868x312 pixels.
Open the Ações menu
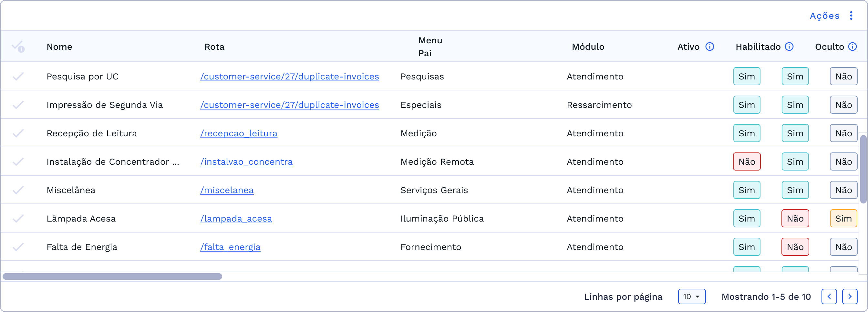pos(824,16)
